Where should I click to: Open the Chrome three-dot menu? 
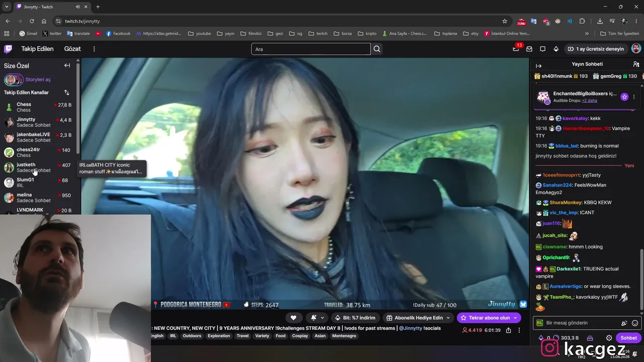tap(636, 21)
